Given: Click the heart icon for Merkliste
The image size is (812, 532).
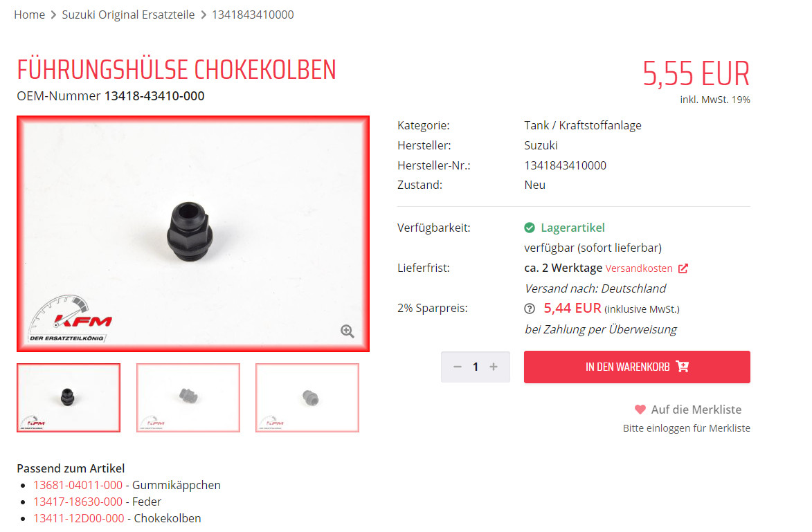Looking at the screenshot, I should click(640, 410).
